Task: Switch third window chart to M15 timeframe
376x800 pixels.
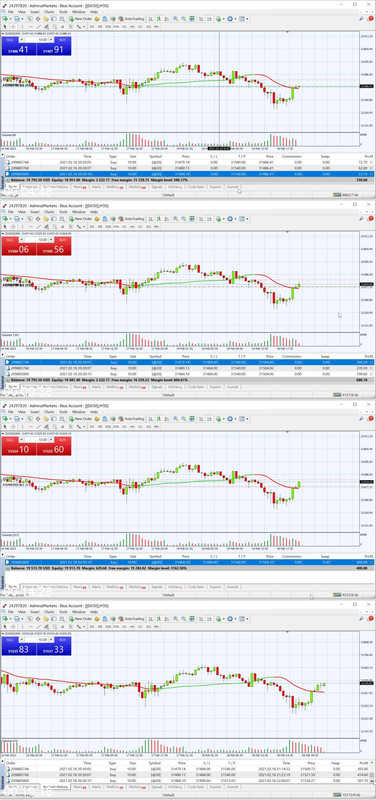Action: point(108,426)
